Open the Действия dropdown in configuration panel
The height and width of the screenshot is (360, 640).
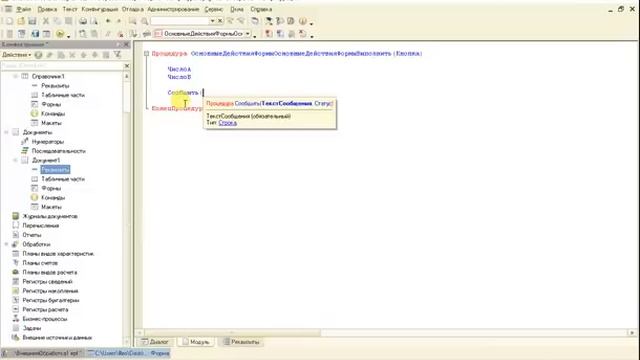point(17,55)
